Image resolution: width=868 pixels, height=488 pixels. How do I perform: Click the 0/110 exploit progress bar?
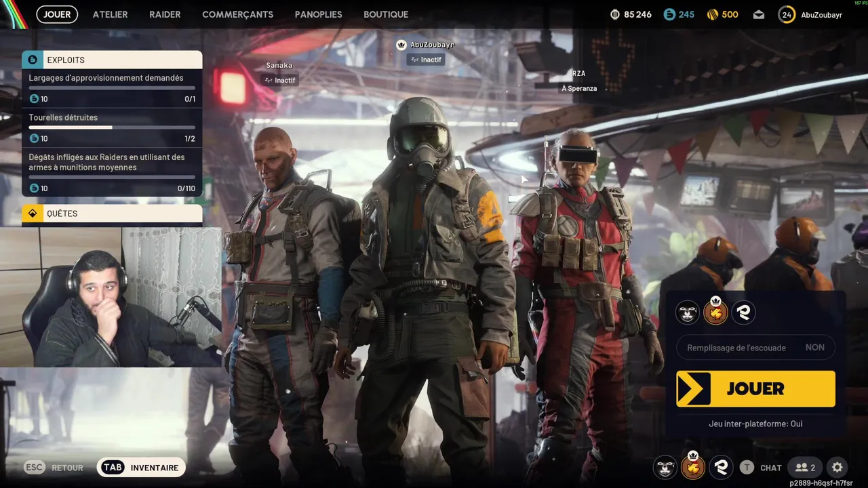(x=112, y=177)
